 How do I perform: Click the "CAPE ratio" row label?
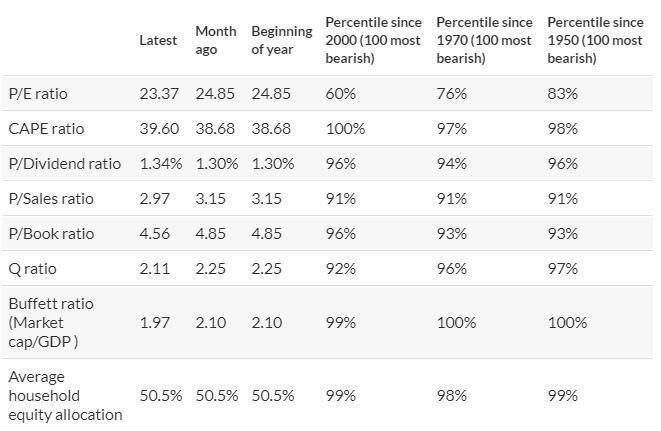pos(45,128)
